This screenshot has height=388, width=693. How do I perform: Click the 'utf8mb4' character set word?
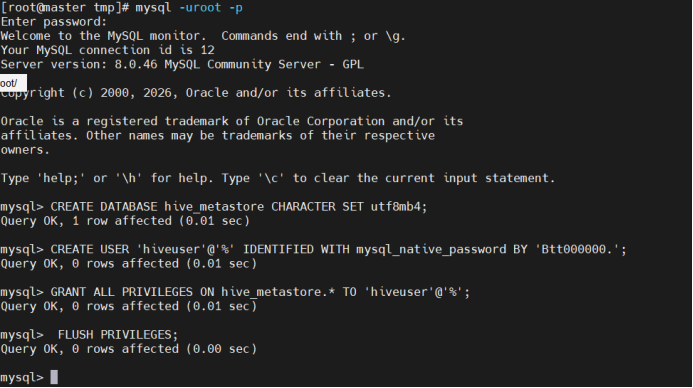pos(399,207)
